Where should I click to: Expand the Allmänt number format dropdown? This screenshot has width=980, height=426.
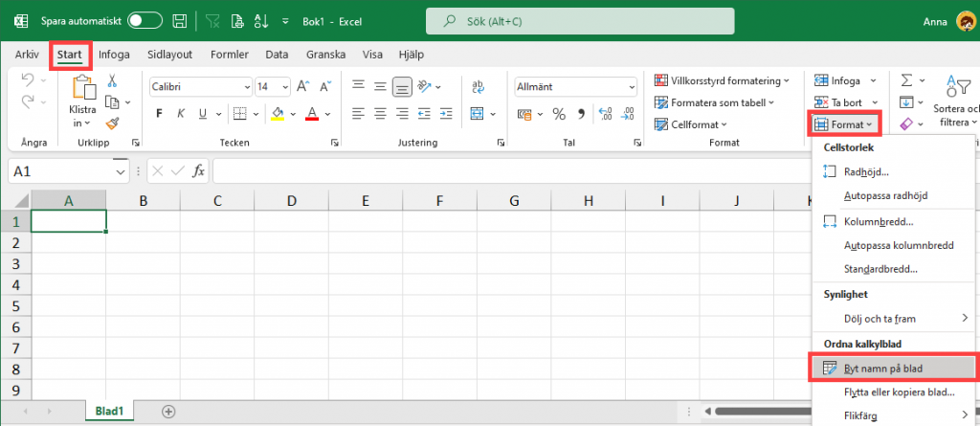pos(631,86)
